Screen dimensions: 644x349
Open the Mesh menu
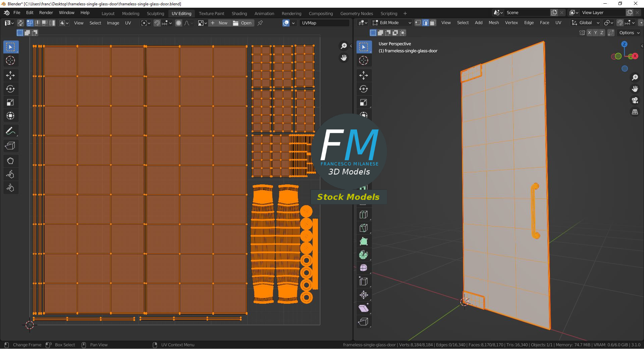(x=493, y=23)
